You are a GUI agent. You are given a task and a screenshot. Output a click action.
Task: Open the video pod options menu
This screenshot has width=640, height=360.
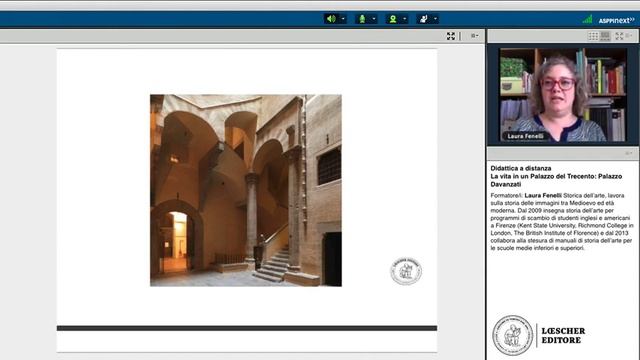tap(629, 36)
